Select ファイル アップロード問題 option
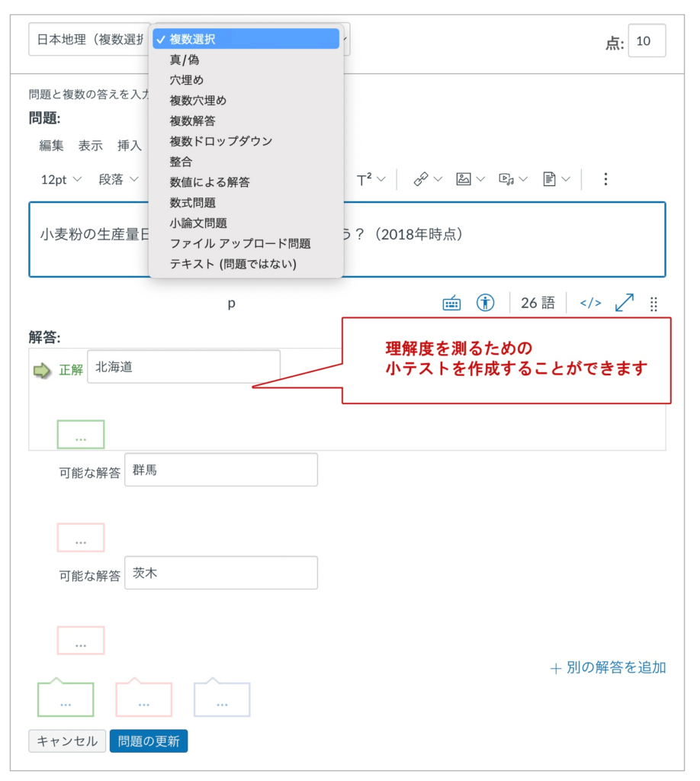Image resolution: width=700 pixels, height=781 pixels. 240,243
